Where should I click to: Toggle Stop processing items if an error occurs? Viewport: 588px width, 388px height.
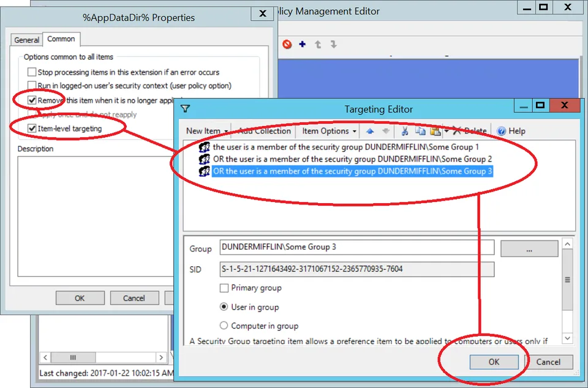click(x=32, y=72)
